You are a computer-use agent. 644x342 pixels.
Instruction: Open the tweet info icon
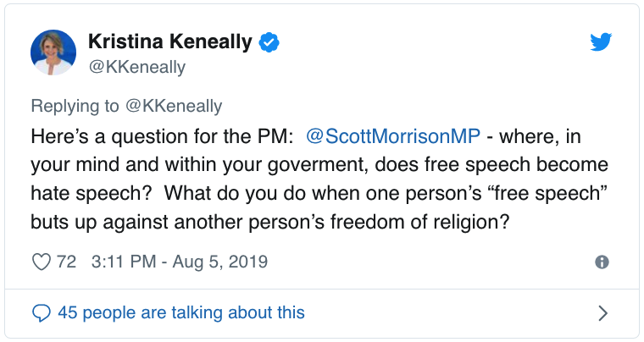[x=602, y=262]
